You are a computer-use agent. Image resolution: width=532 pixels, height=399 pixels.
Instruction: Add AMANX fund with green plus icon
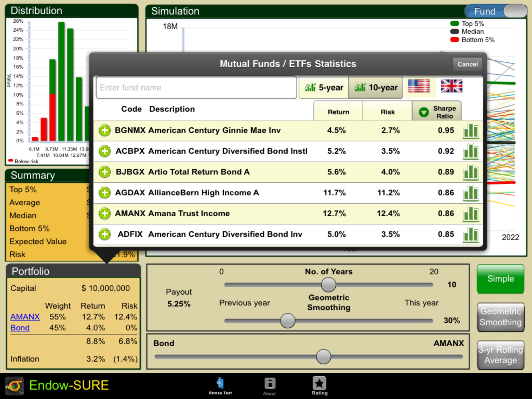[x=105, y=214]
